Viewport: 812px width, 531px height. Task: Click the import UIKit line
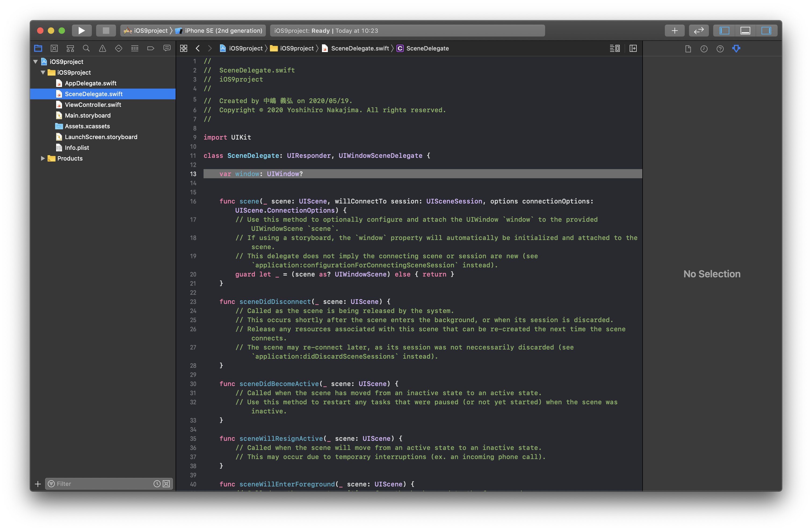coord(227,137)
